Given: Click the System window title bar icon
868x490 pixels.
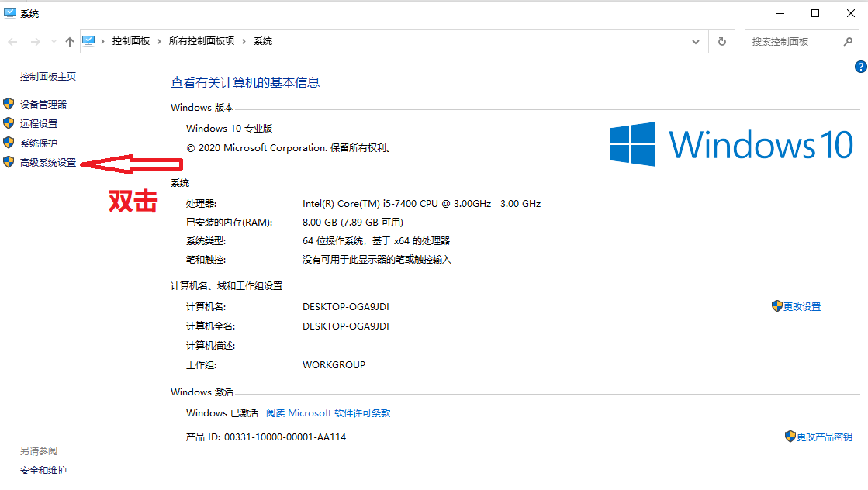Looking at the screenshot, I should click(10, 13).
